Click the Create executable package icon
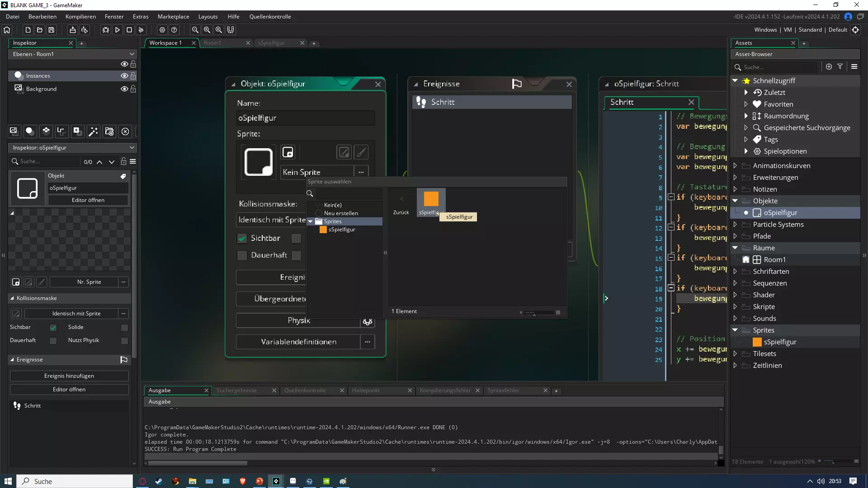This screenshot has height=488, width=868. [72, 30]
